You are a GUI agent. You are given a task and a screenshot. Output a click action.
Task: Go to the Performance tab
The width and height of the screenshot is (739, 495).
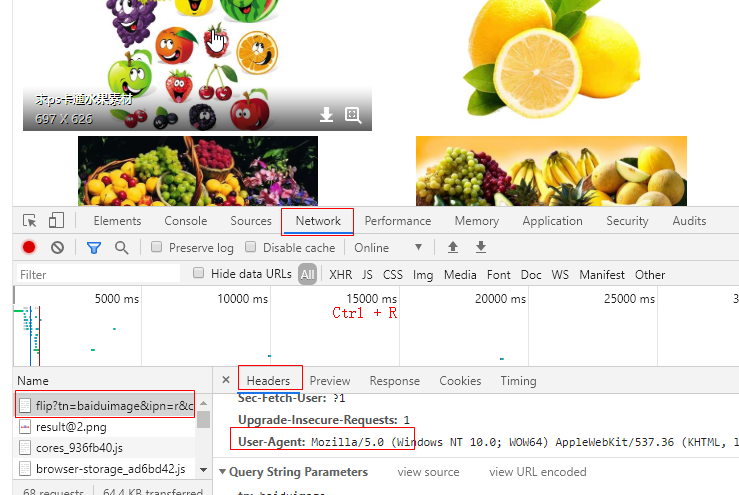(398, 221)
